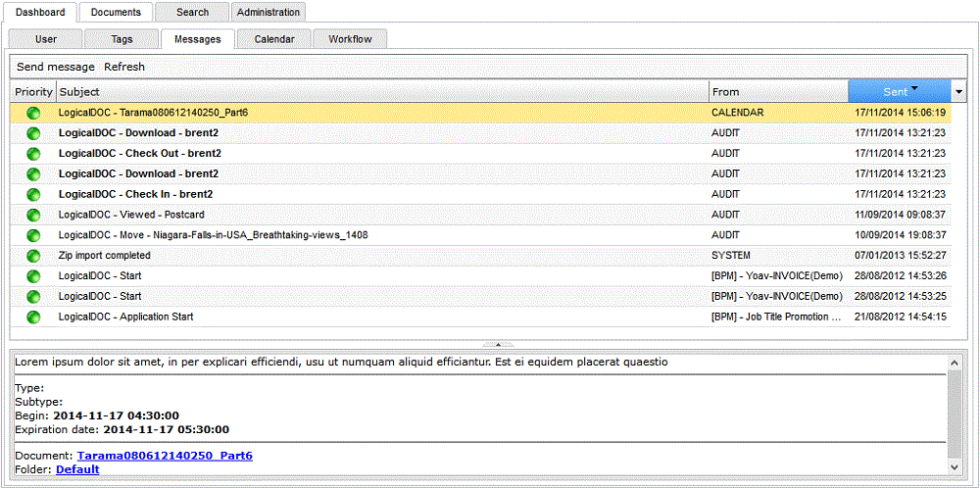This screenshot has height=488, width=980.
Task: Click Send message in the toolbar
Action: (56, 67)
